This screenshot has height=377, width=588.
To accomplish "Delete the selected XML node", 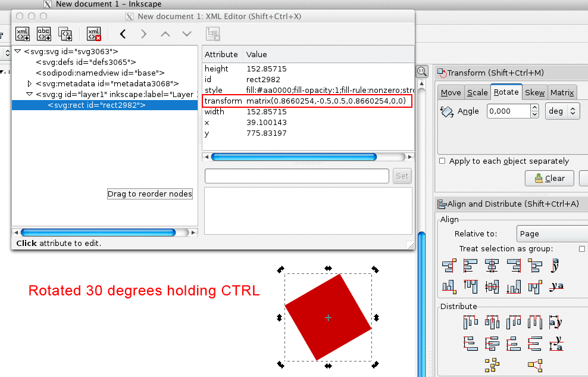I will coord(94,33).
